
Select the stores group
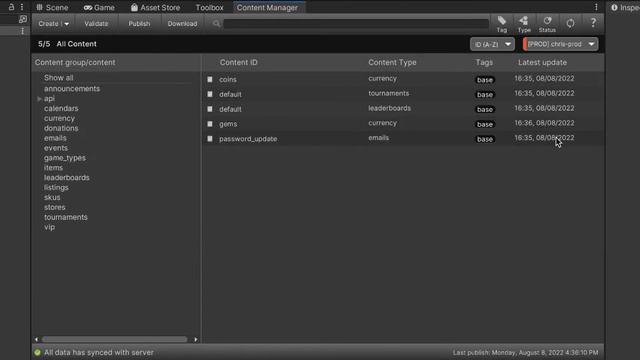(55, 207)
